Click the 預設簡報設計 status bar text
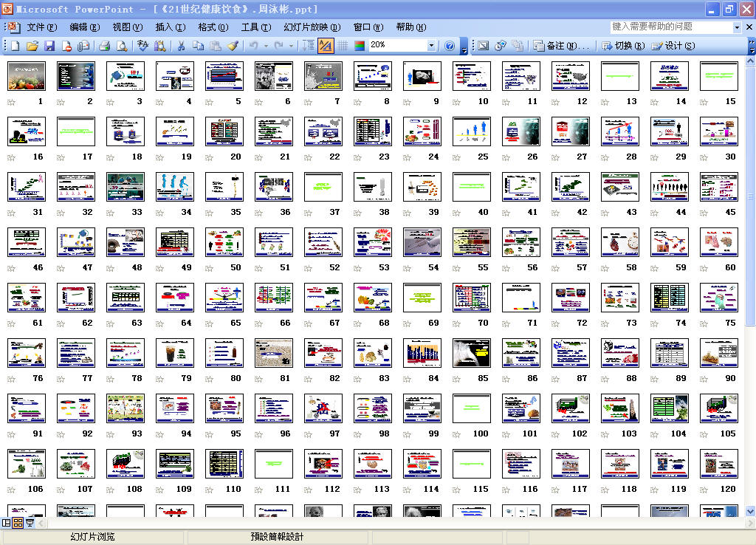This screenshot has width=756, height=545. (278, 537)
